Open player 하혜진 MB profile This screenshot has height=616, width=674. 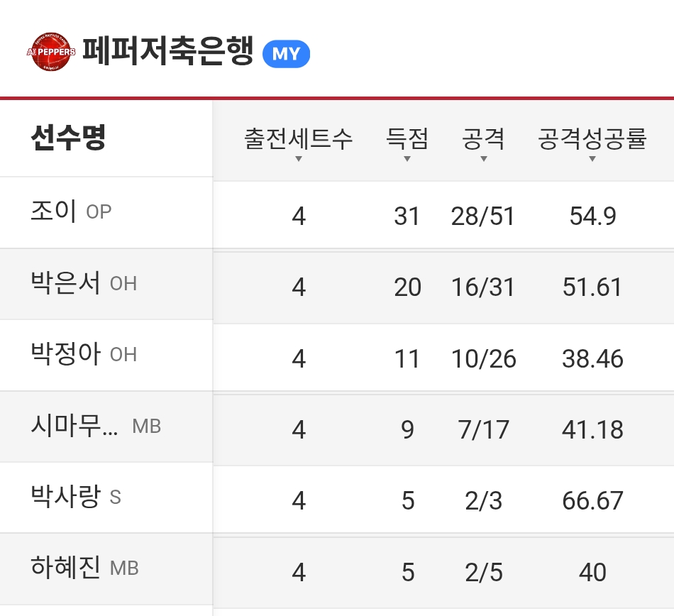pos(84,568)
